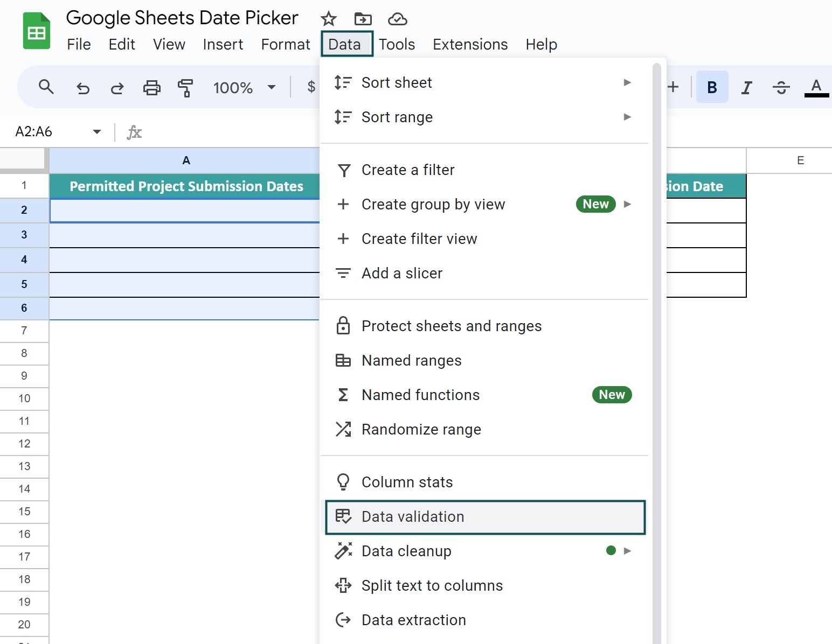
Task: Click the Named functions sigma icon
Action: [343, 395]
